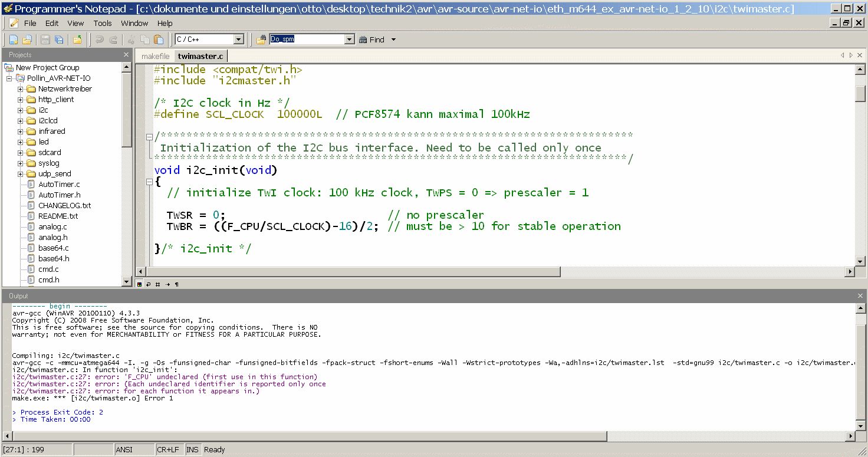
Task: Expand the infrared folder
Action: click(20, 131)
